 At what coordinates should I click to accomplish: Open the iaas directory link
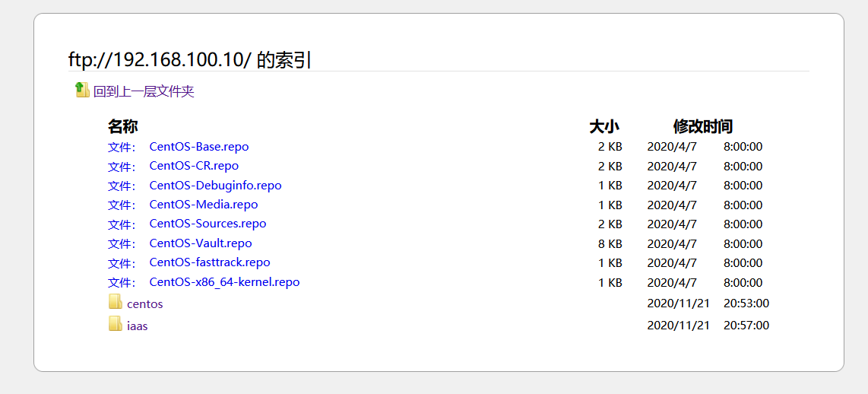(x=138, y=326)
